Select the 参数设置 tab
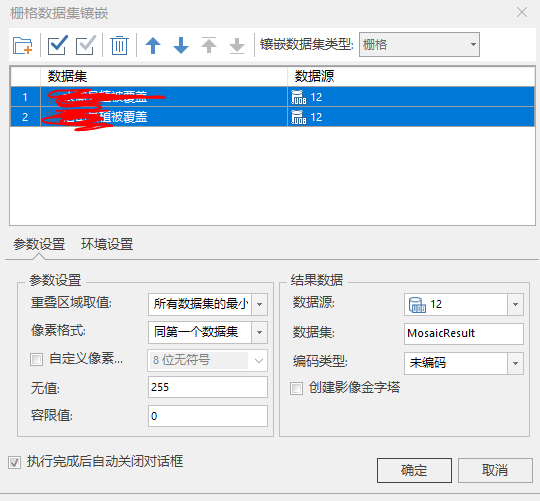The image size is (540, 501). click(39, 244)
